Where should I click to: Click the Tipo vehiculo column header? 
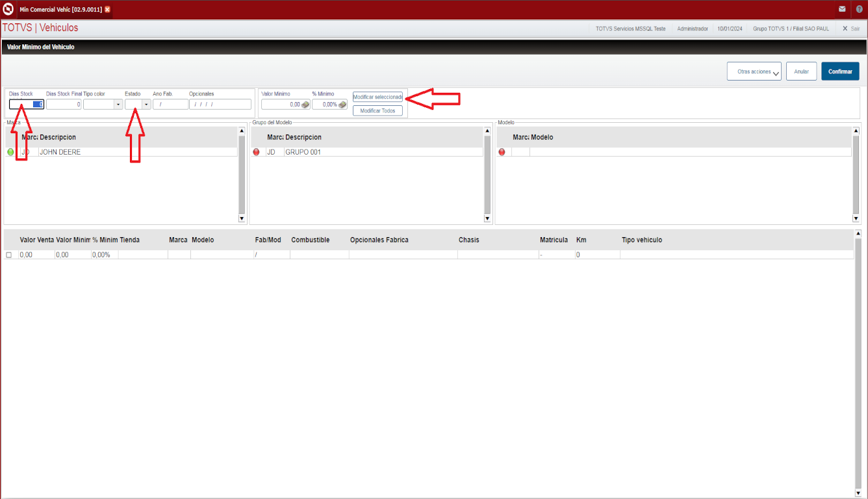642,240
